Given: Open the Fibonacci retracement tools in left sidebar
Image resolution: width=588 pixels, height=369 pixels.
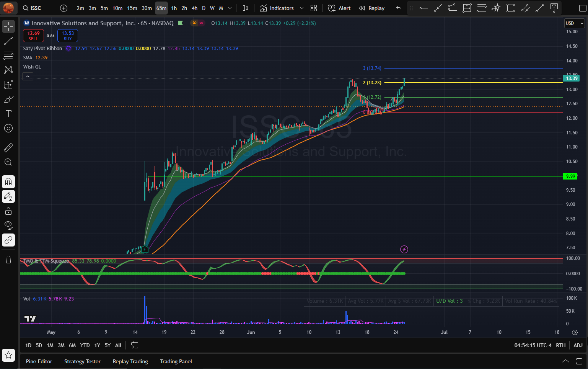Looking at the screenshot, I should tap(8, 56).
